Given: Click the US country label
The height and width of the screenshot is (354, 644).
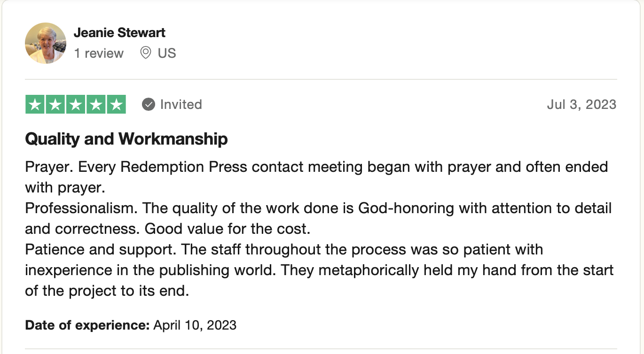Looking at the screenshot, I should [x=167, y=54].
